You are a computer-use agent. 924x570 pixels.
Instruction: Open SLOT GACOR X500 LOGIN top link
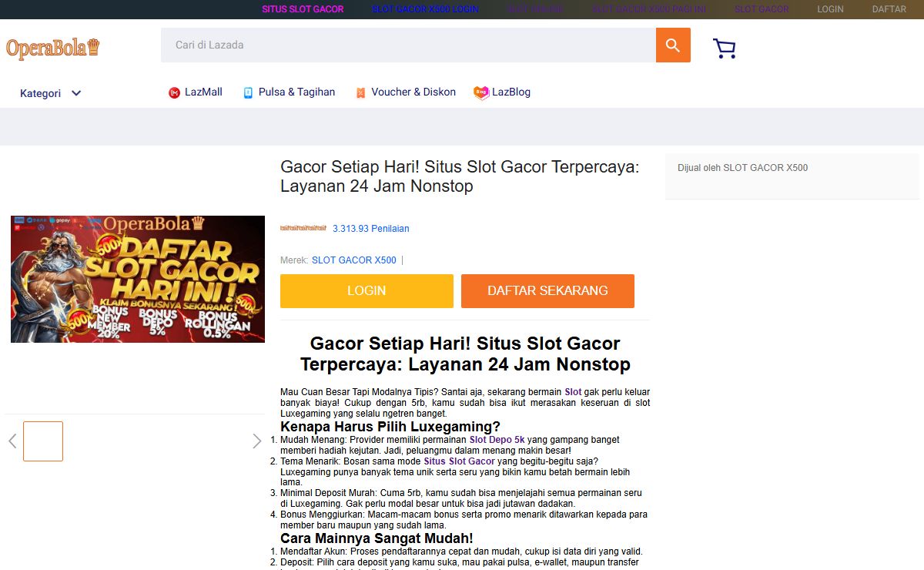[x=425, y=9]
